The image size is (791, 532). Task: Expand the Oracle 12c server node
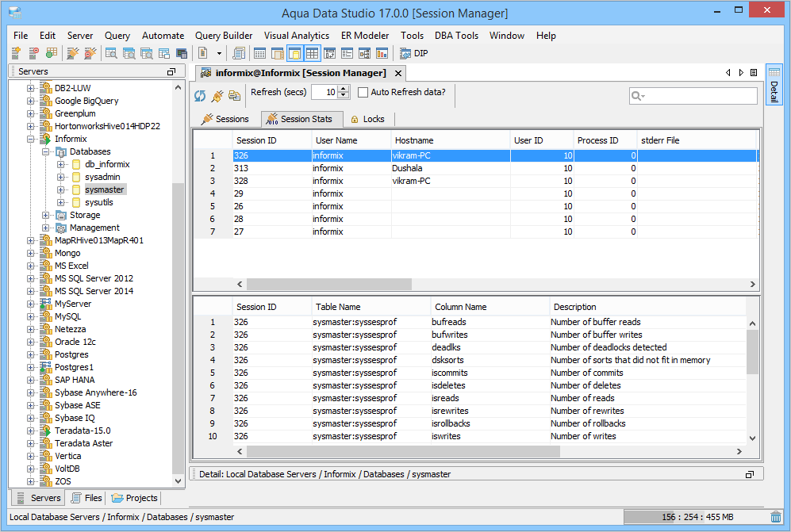point(31,342)
